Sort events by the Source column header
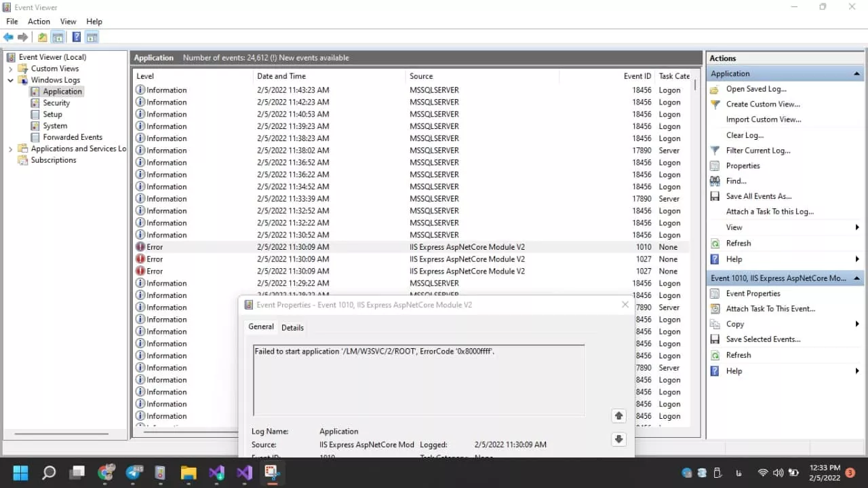 pos(482,76)
